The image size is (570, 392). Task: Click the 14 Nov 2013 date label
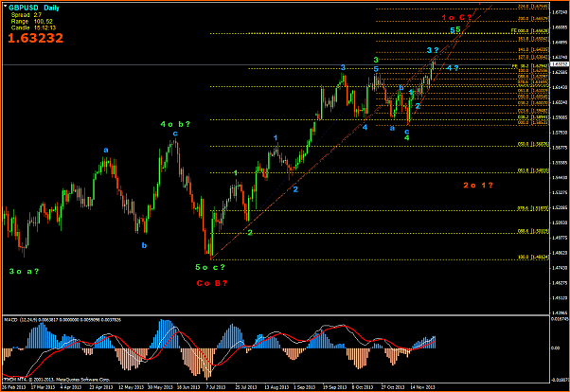tap(422, 387)
